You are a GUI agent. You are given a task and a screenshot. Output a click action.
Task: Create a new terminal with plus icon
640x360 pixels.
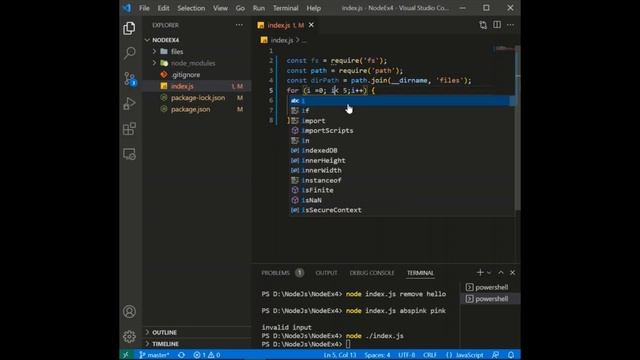pos(480,272)
